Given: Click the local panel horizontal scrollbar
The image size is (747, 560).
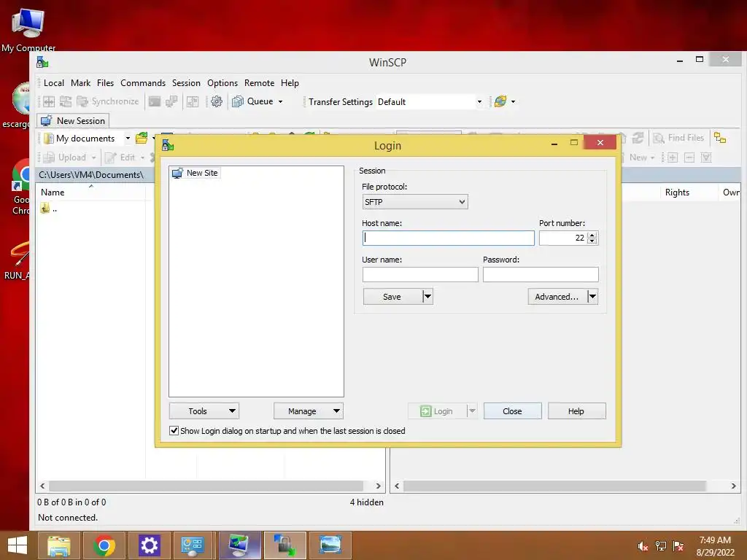Looking at the screenshot, I should point(206,486).
